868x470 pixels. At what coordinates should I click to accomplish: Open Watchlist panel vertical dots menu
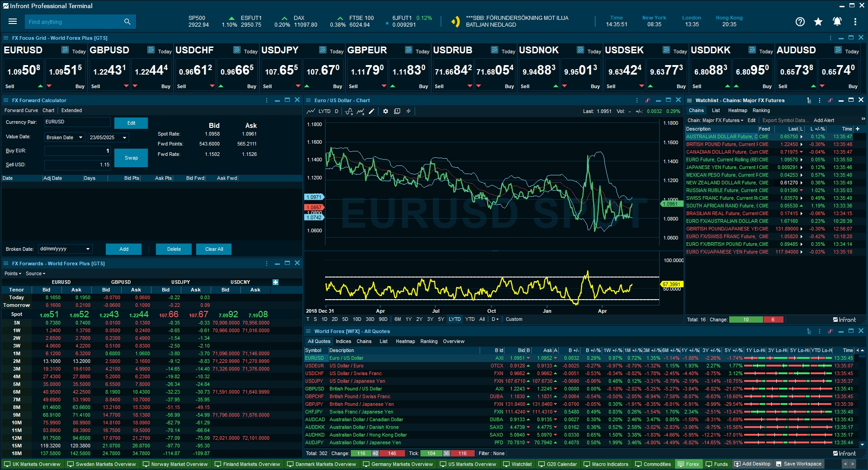click(820, 100)
